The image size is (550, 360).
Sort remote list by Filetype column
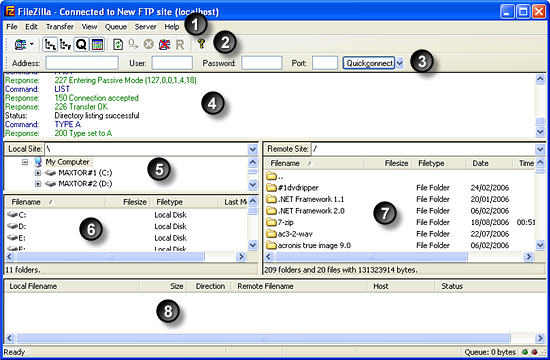pyautogui.click(x=440, y=164)
